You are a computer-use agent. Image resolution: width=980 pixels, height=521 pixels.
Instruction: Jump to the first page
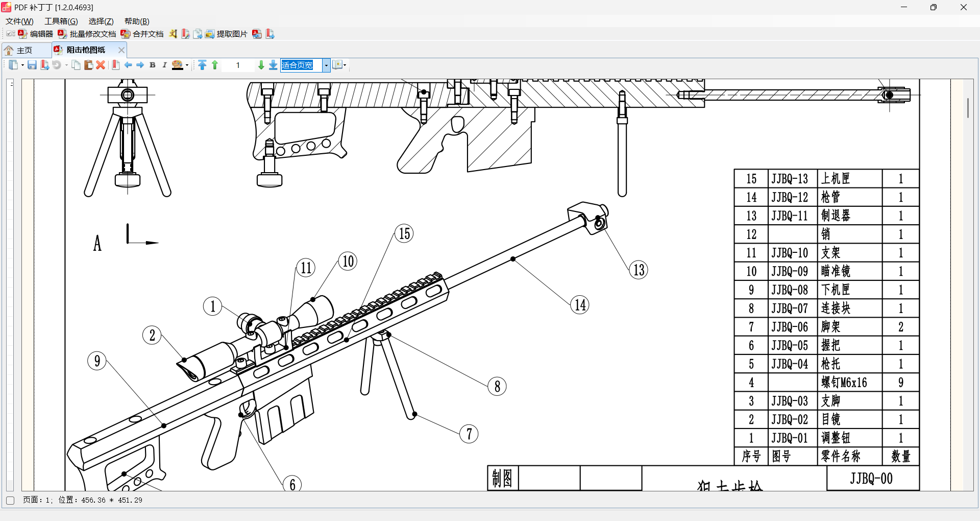[203, 65]
